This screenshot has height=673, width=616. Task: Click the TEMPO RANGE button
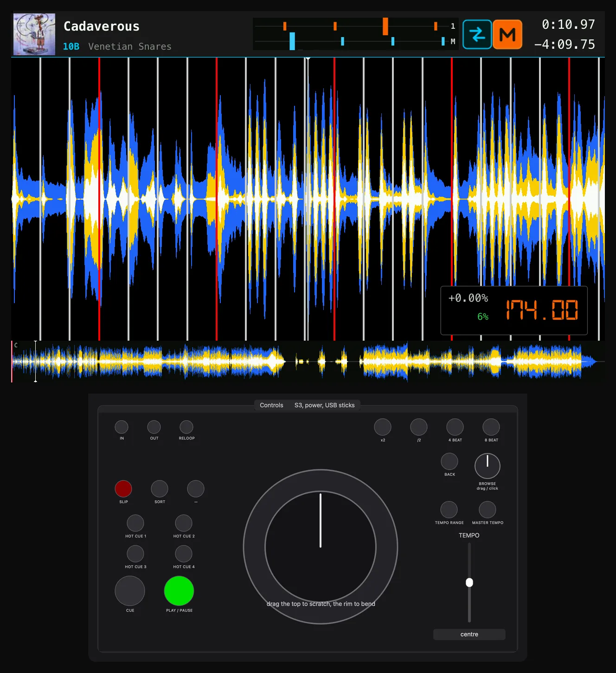449,510
